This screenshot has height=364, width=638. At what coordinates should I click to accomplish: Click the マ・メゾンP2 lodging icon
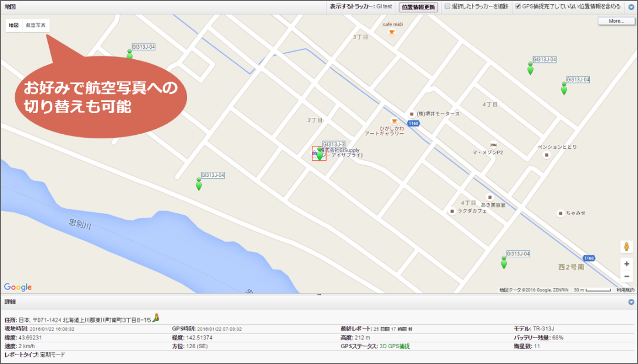pyautogui.click(x=494, y=145)
